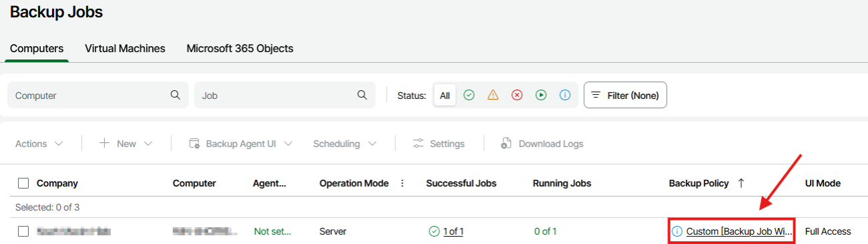The width and height of the screenshot is (868, 244).
Task: Select all rows header checkbox
Action: pyautogui.click(x=23, y=183)
